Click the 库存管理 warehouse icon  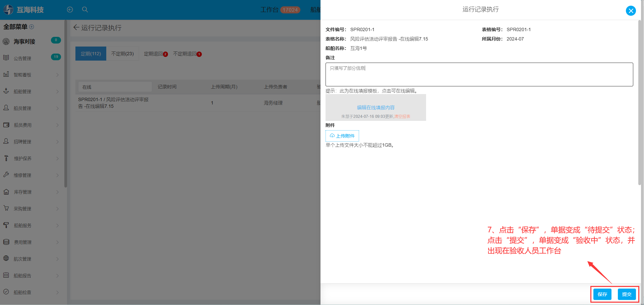tap(6, 192)
